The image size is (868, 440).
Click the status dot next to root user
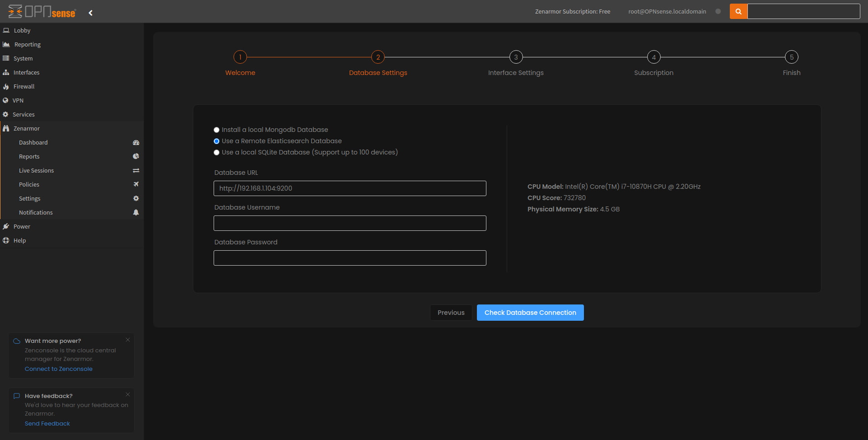(x=718, y=11)
